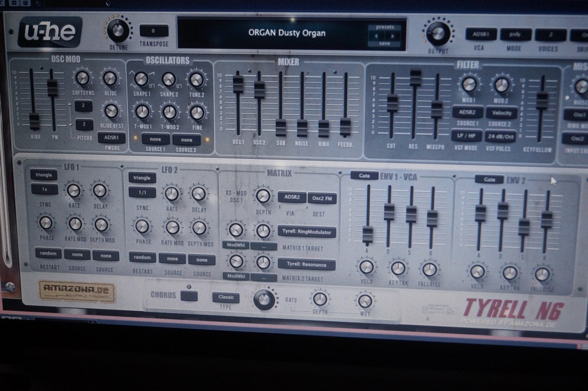The width and height of the screenshot is (588, 391).
Task: Open LFO 1 triangle waveform selector
Action: (44, 175)
